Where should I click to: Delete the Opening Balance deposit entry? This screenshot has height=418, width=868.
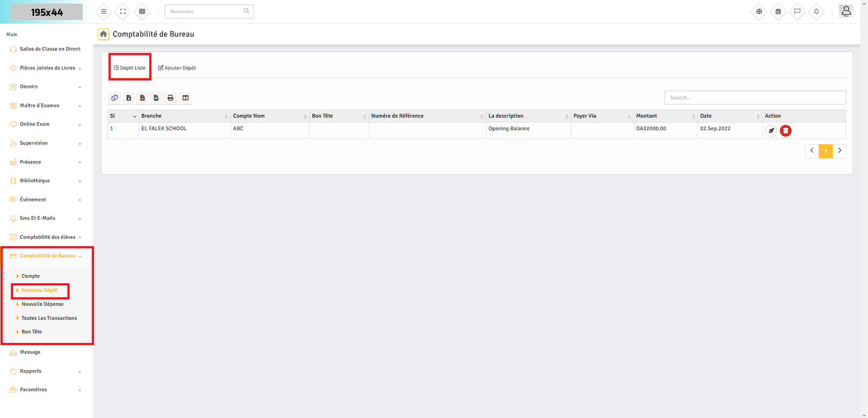point(786,131)
